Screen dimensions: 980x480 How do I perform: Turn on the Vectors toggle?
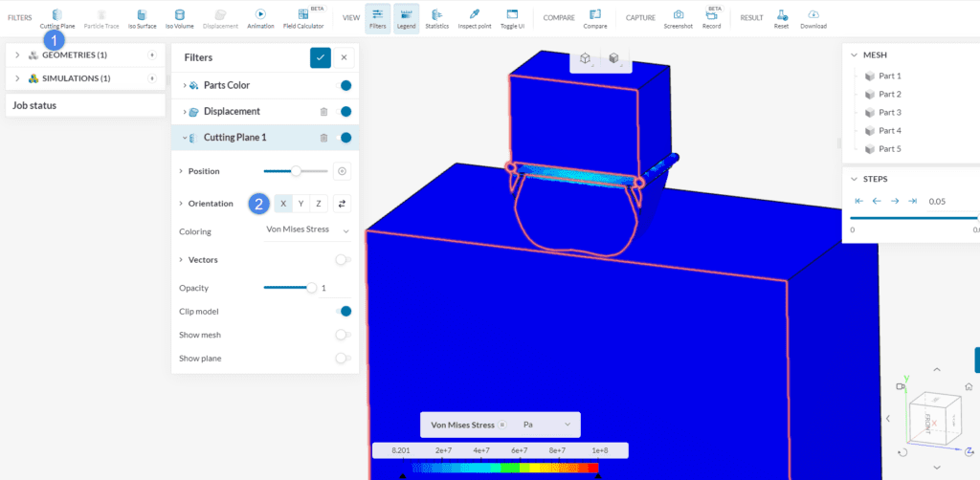(x=343, y=260)
